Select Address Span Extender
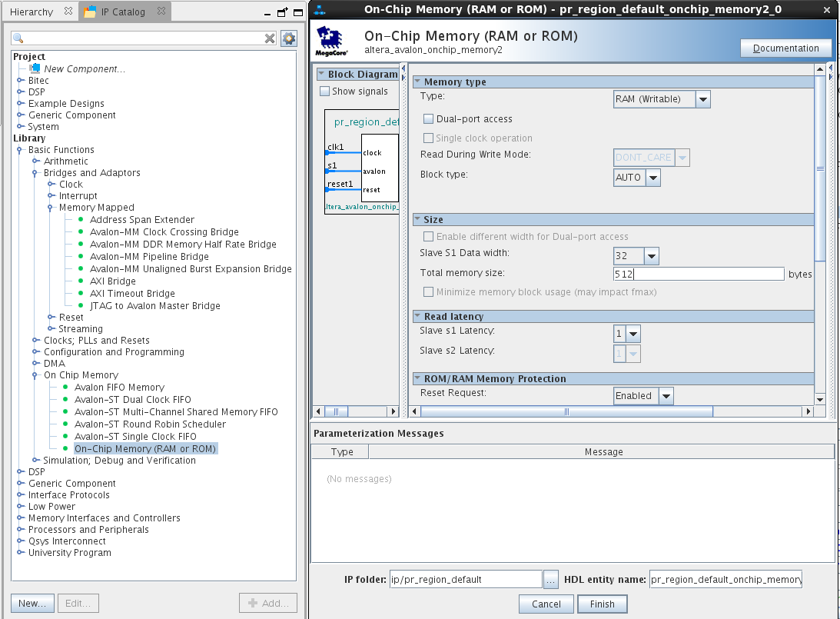This screenshot has width=840, height=619. click(141, 219)
